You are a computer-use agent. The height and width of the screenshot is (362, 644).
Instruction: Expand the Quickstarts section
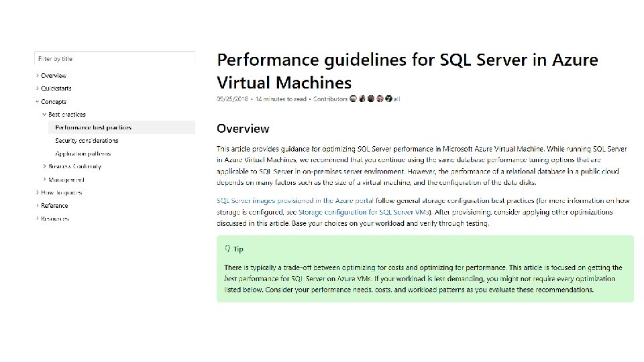click(38, 88)
